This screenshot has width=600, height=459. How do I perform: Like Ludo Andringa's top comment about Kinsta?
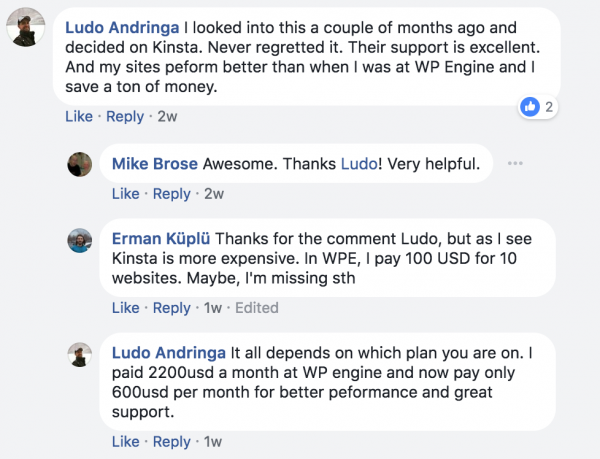point(79,116)
